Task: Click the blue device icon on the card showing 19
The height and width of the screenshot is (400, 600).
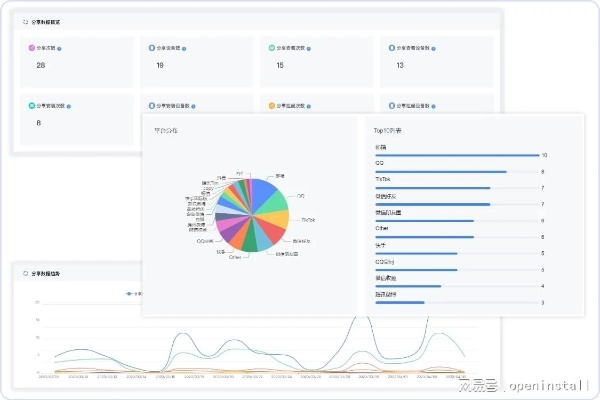Action: point(149,47)
